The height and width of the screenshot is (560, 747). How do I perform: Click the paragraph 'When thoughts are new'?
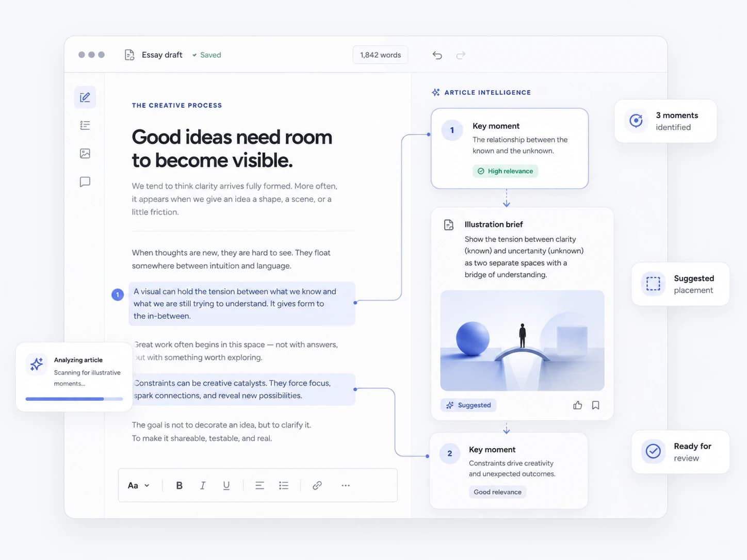[231, 259]
